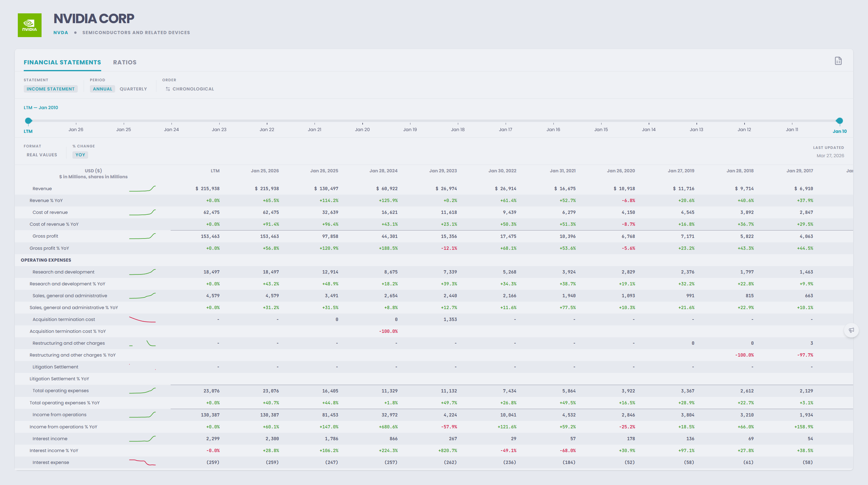Click the chronological order swap icon
The width and height of the screenshot is (868, 485).
point(168,89)
